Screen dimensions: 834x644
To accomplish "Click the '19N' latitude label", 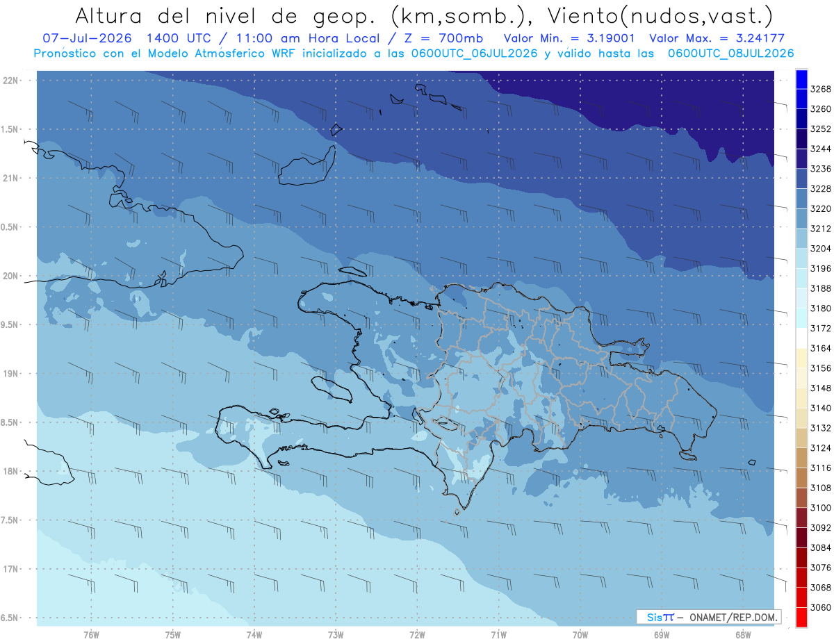I will pos(11,373).
